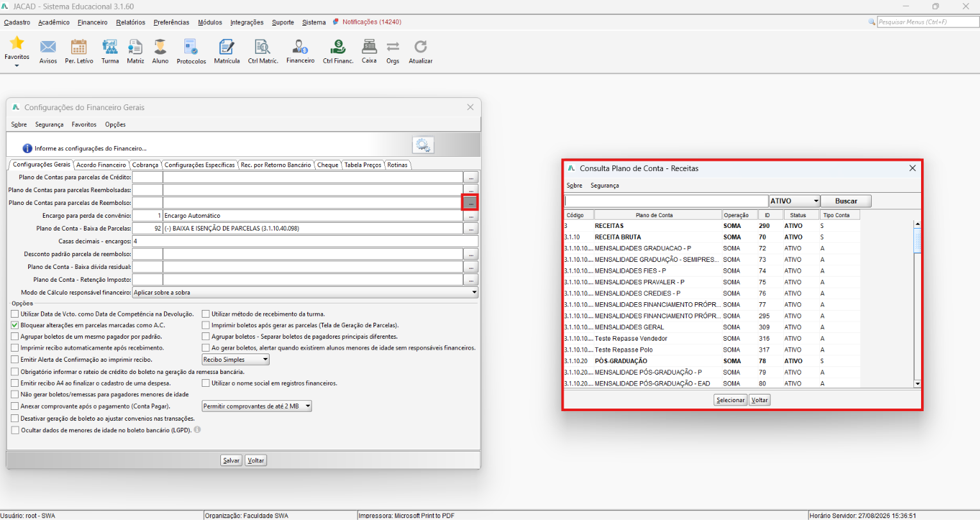Enable Utilizar Data de Vcto. como Competência
This screenshot has height=520, width=980.
tap(15, 314)
